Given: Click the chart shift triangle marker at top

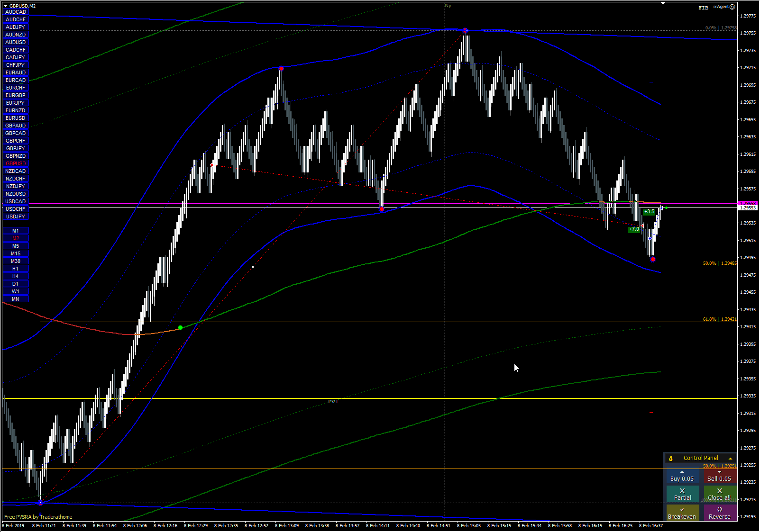Looking at the screenshot, I should (x=663, y=3).
